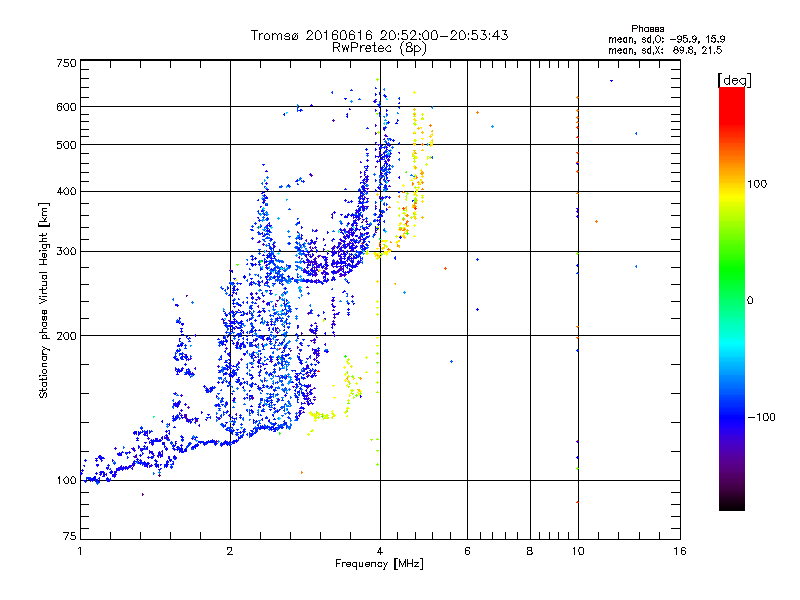Click the y-axis tick label '500'
The width and height of the screenshot is (800, 600).
click(66, 145)
